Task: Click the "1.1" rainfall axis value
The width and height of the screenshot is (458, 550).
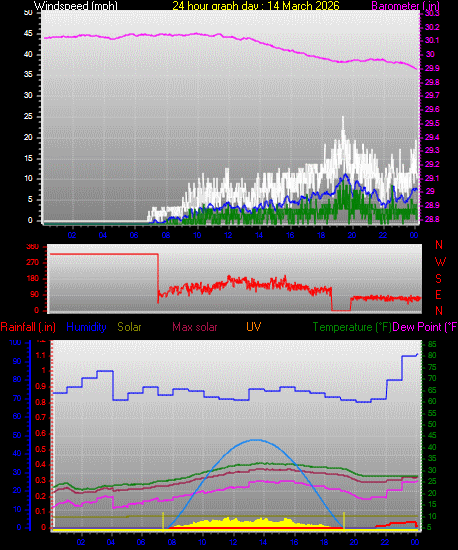Action: 41,355
